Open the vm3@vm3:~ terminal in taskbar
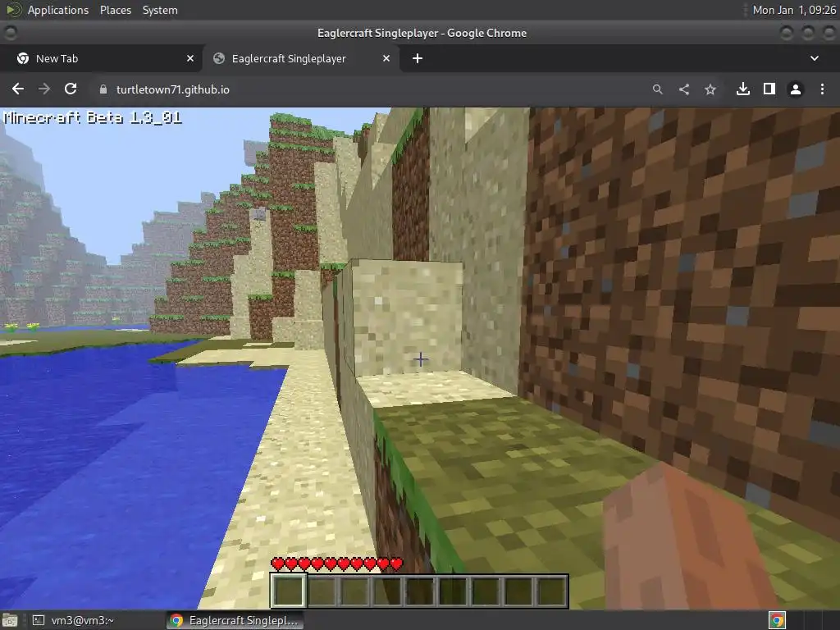The image size is (840, 630). pyautogui.click(x=73, y=620)
